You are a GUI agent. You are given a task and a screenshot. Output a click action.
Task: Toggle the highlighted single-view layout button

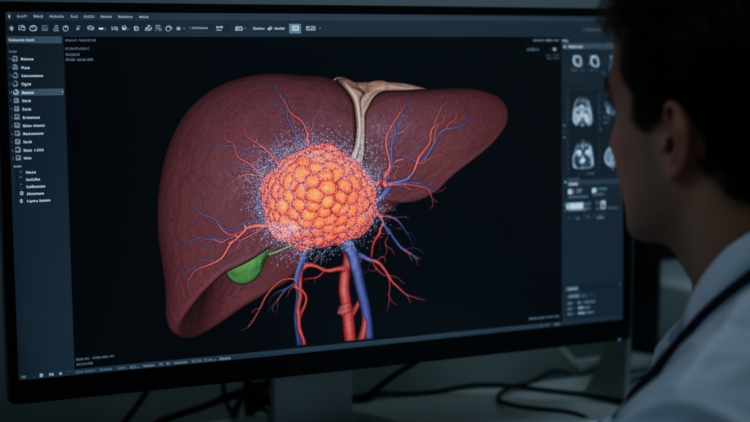tap(295, 29)
